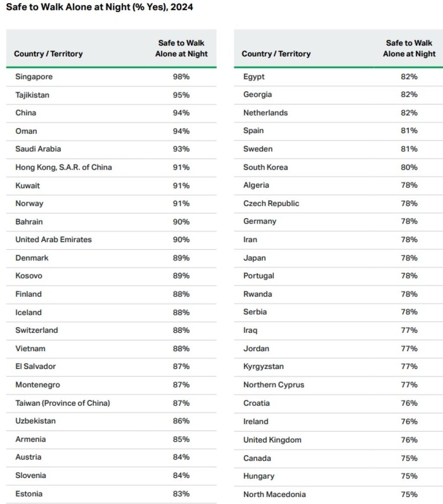Click the North Macedonia entry

pos(274,494)
